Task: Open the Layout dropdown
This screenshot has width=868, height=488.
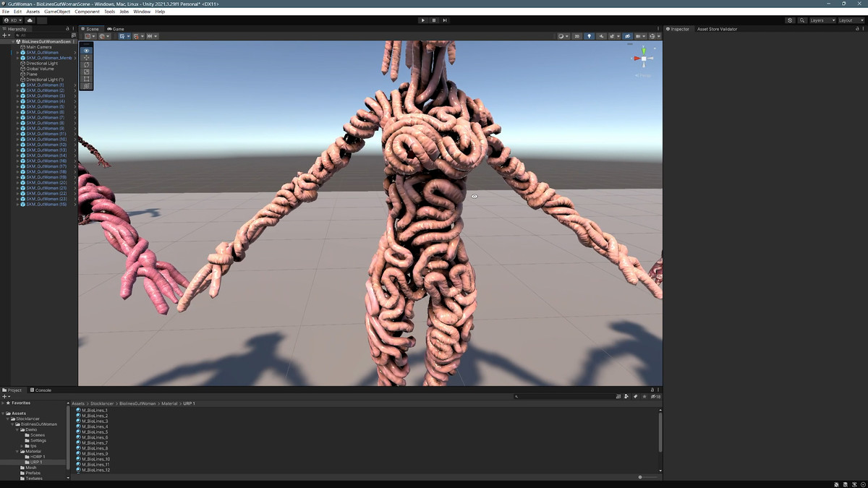Action: point(850,20)
